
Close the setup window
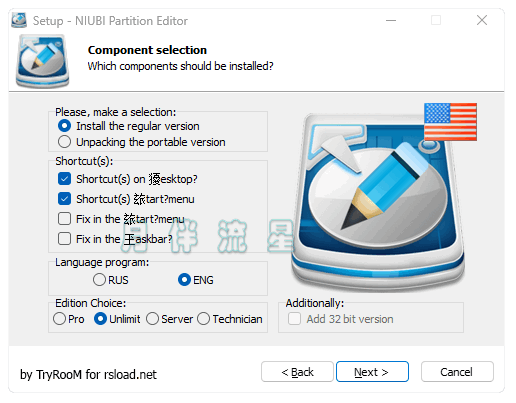(x=482, y=20)
